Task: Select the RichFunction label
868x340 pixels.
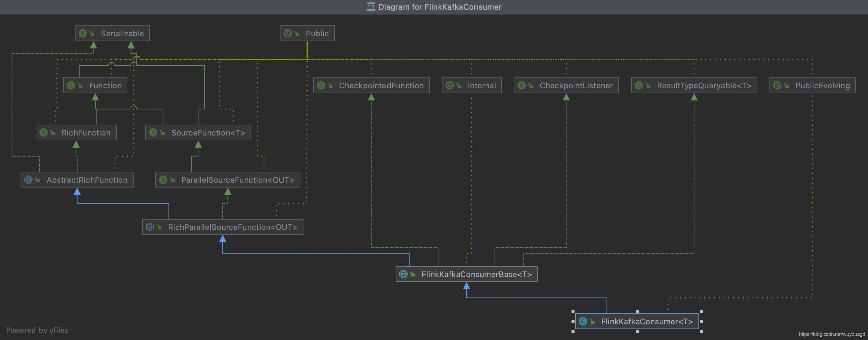Action: tap(86, 132)
